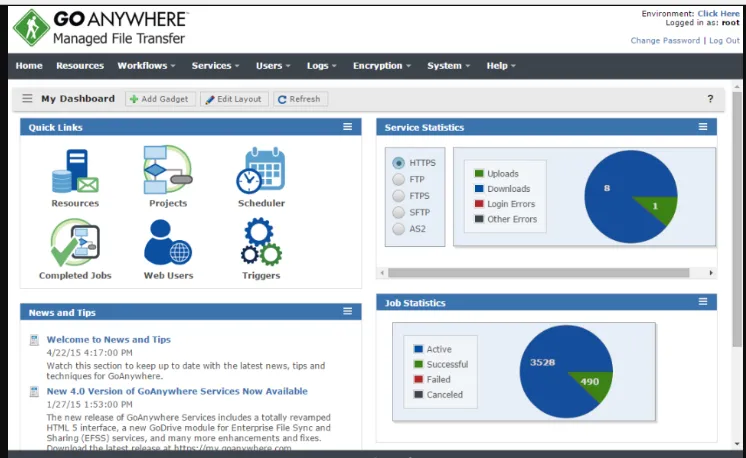Open the News and Tips gadget menu icon

tap(348, 311)
